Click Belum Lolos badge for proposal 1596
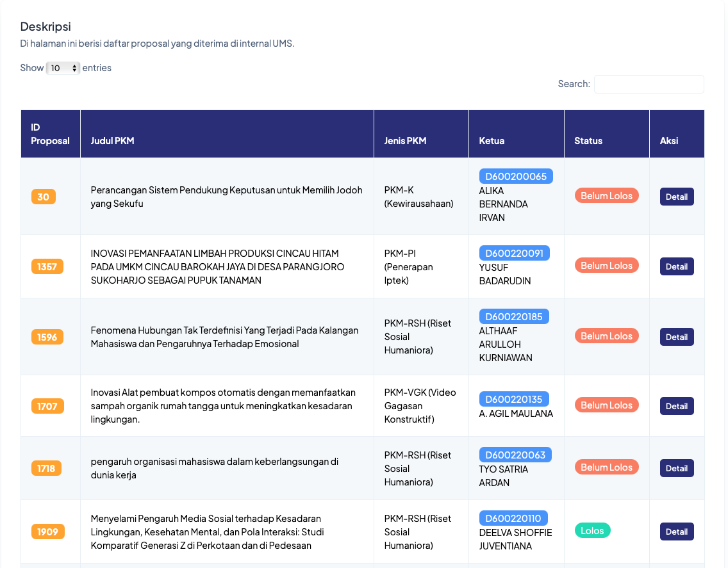Screen dimensions: 728x568 (606, 336)
